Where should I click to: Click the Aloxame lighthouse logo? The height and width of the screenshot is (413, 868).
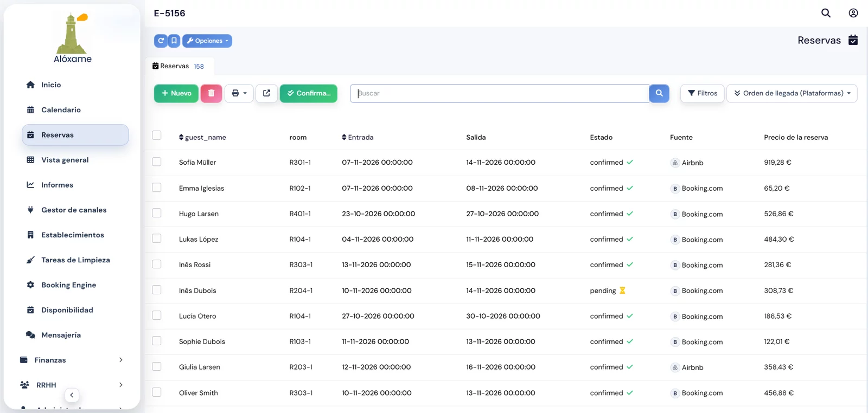[x=73, y=38]
